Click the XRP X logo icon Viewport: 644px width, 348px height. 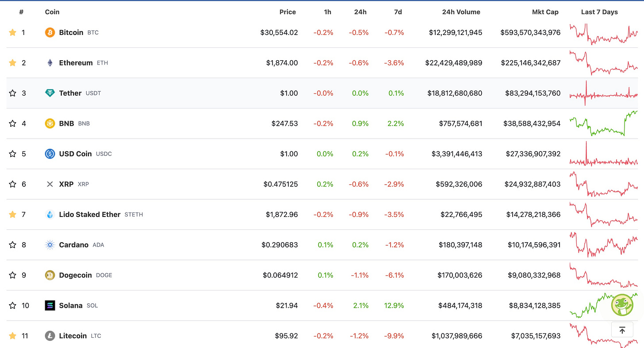click(50, 184)
